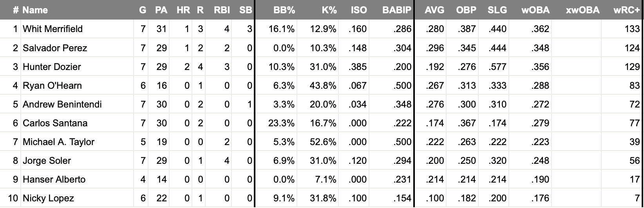644x208 pixels.
Task: Sort by the HR column header
Action: [183, 10]
